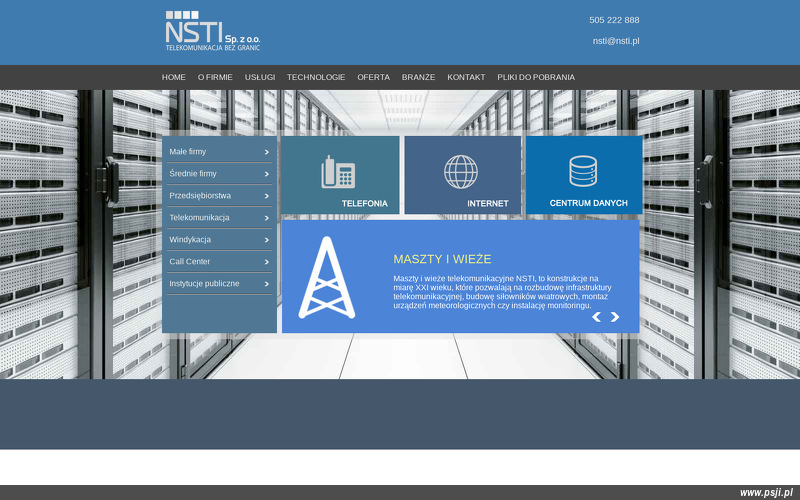Click the database icon in Centrum Danych tile
This screenshot has height=500, width=800.
click(583, 171)
